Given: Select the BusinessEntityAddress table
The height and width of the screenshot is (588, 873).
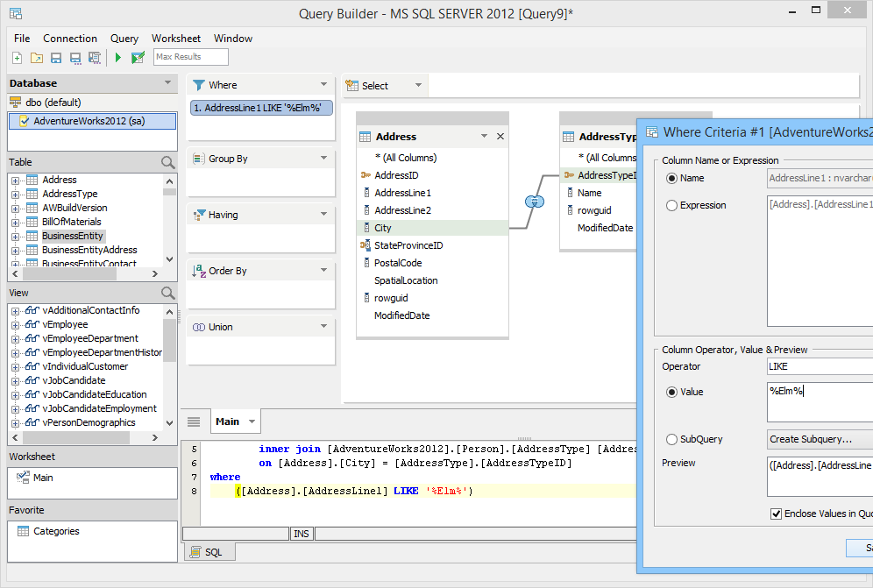Looking at the screenshot, I should [x=89, y=250].
